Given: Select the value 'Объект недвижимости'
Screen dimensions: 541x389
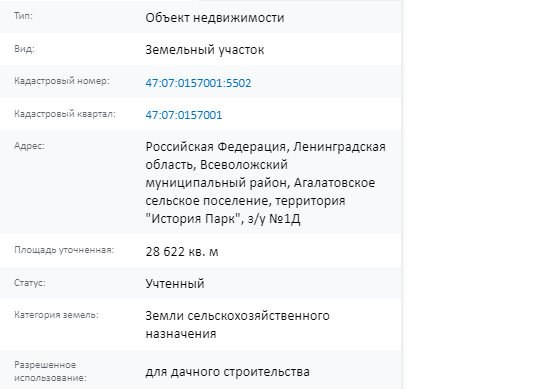Looking at the screenshot, I should point(215,18).
